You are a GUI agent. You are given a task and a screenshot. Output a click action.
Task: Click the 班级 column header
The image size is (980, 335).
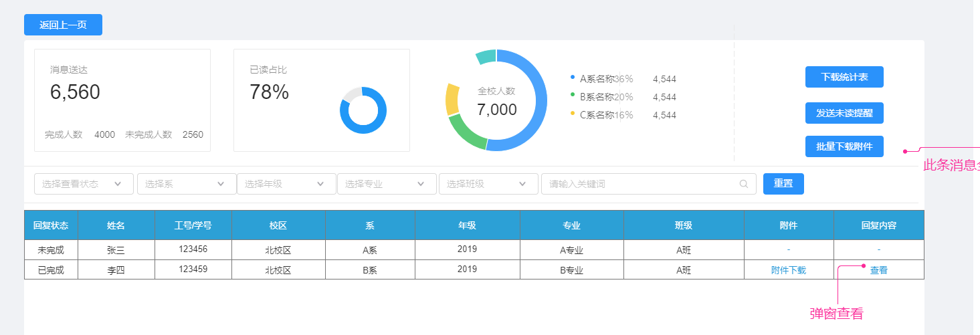pos(684,225)
